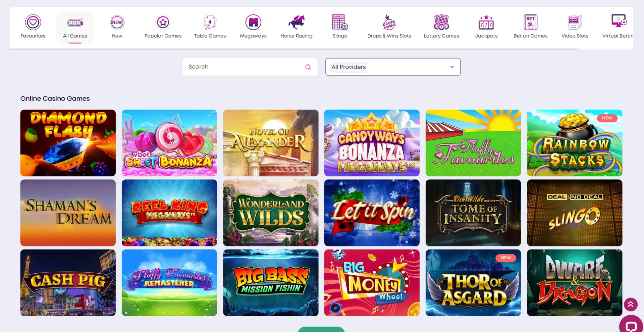Open the Jackpots 777 icon
Screen dimensions: 644x332
click(486, 22)
